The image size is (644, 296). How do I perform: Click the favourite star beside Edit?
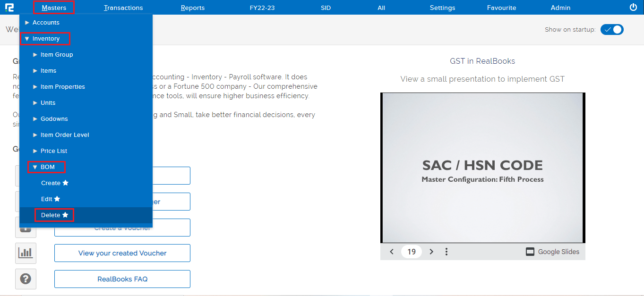[57, 199]
